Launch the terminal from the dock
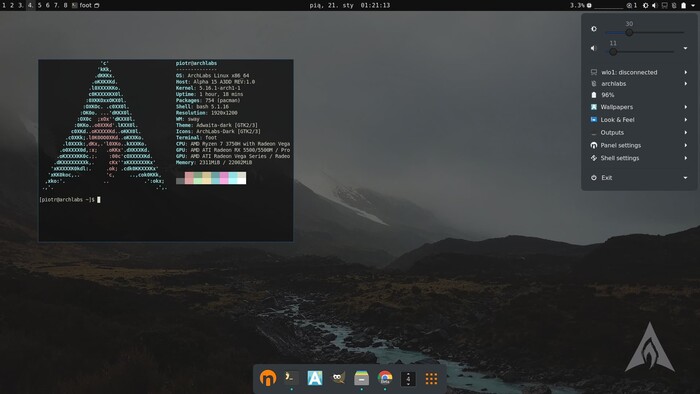This screenshot has height=394, width=700. tap(291, 378)
